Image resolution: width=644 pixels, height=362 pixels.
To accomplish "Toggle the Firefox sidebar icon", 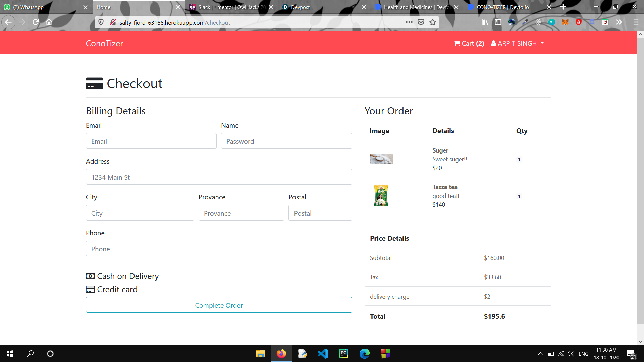I will (x=498, y=22).
